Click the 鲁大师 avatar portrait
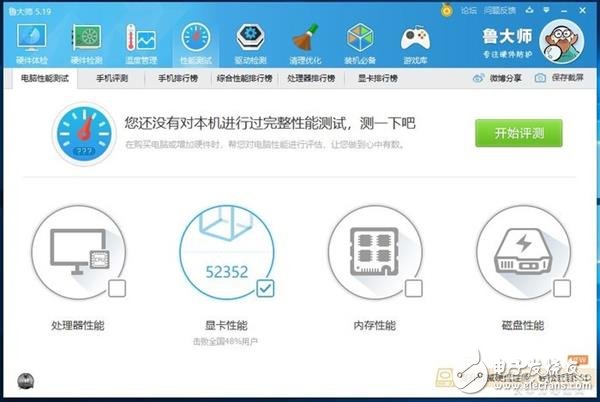The width and height of the screenshot is (600, 402). (562, 42)
